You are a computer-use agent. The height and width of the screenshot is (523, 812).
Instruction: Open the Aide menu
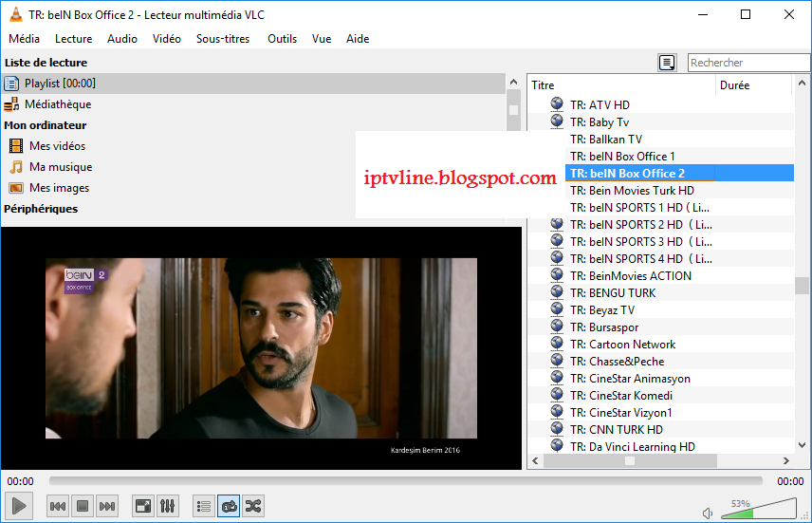358,39
